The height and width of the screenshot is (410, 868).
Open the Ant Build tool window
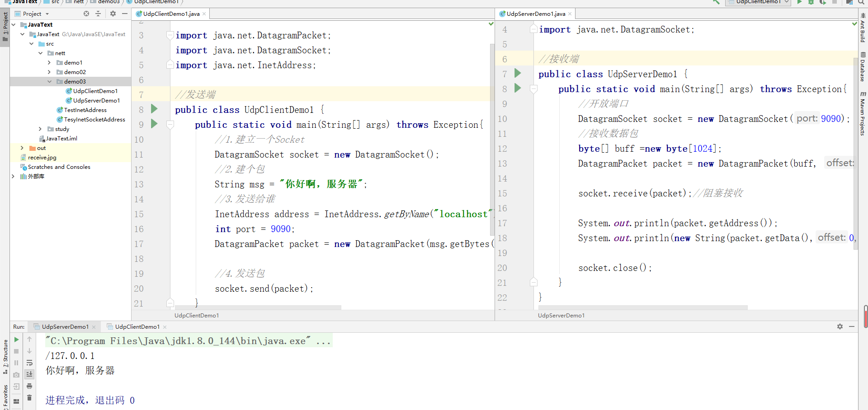click(863, 28)
